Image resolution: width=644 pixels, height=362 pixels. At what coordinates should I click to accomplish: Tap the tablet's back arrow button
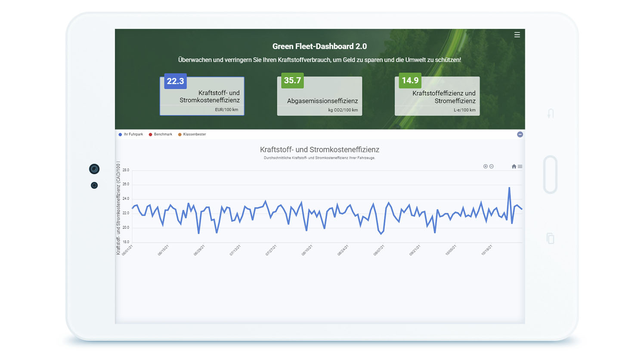click(551, 113)
